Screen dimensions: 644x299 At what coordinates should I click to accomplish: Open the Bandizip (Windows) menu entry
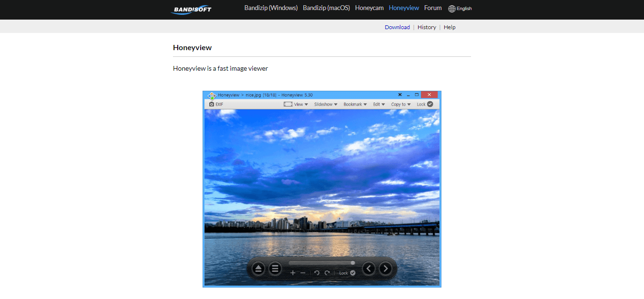[271, 8]
